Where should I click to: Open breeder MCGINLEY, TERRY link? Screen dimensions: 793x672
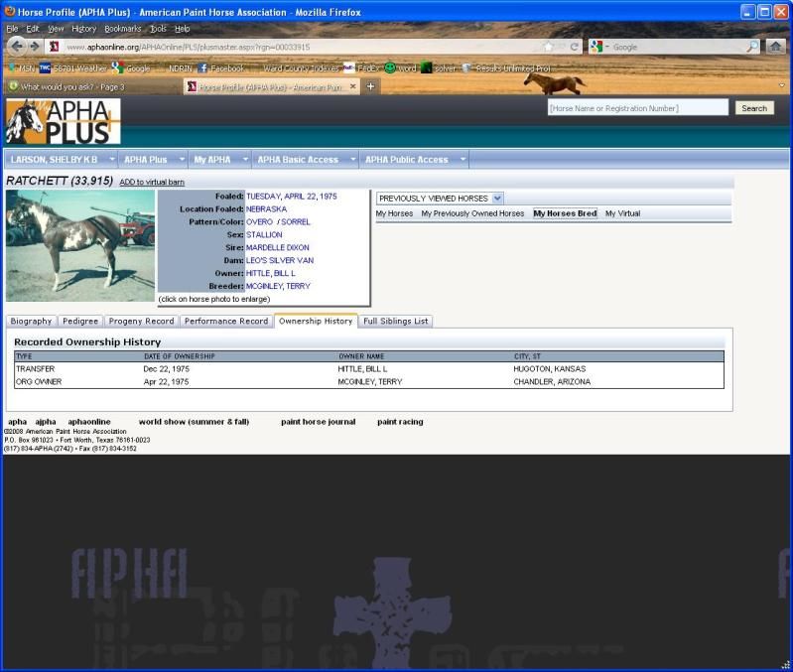click(x=278, y=286)
